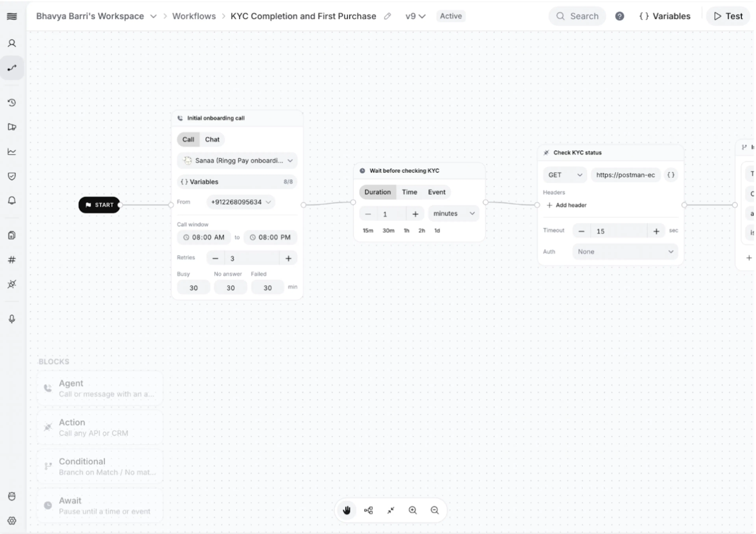The width and height of the screenshot is (756, 534).
Task: Click the Search field in top bar
Action: coord(577,16)
